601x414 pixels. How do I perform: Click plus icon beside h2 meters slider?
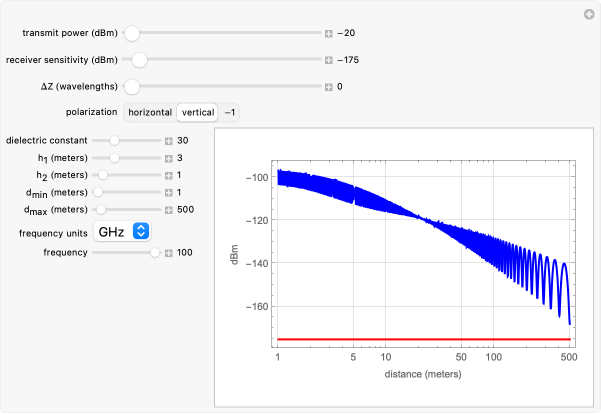click(169, 175)
